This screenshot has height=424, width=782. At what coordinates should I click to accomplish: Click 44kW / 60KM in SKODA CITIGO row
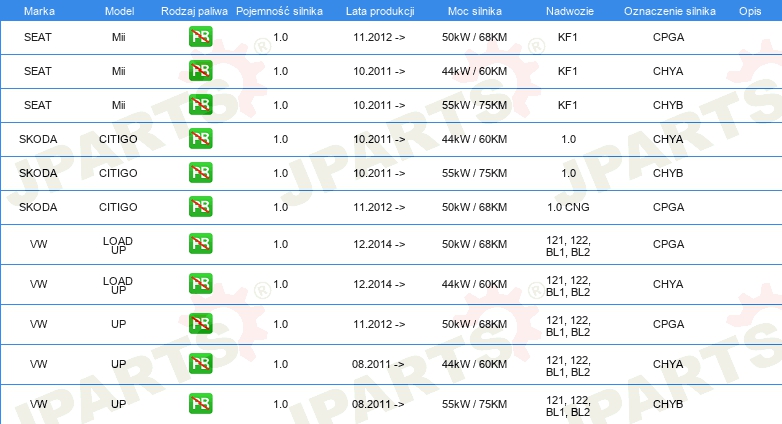tap(474, 139)
